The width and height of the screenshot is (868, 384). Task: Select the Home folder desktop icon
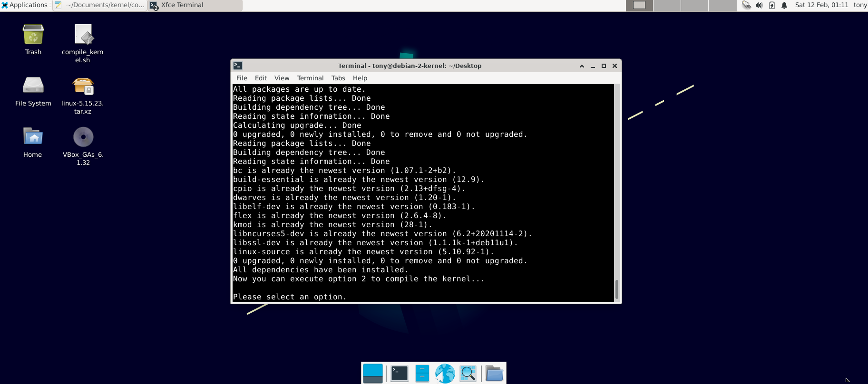click(33, 137)
